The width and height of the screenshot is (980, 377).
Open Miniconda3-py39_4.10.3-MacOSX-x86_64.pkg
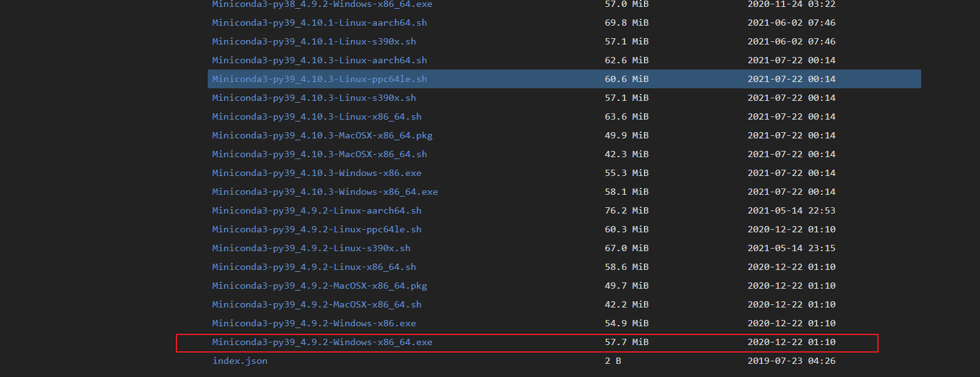click(x=322, y=135)
